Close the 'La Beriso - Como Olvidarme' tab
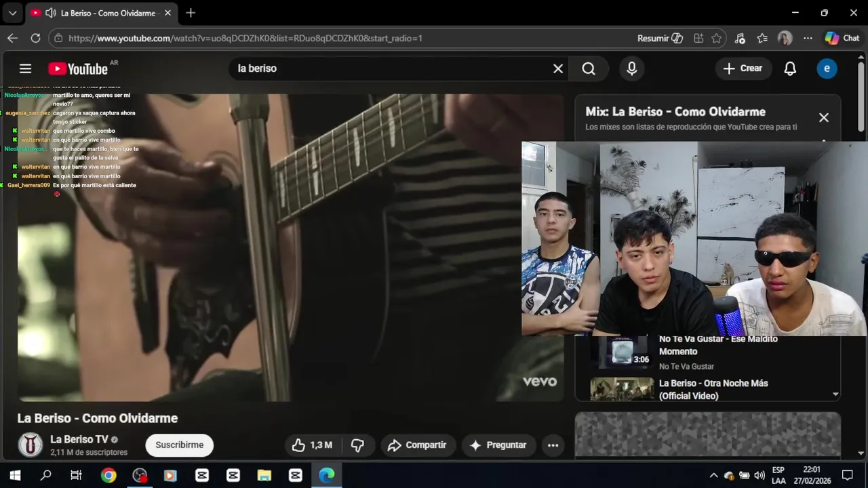Viewport: 868px width, 488px height. (x=167, y=13)
